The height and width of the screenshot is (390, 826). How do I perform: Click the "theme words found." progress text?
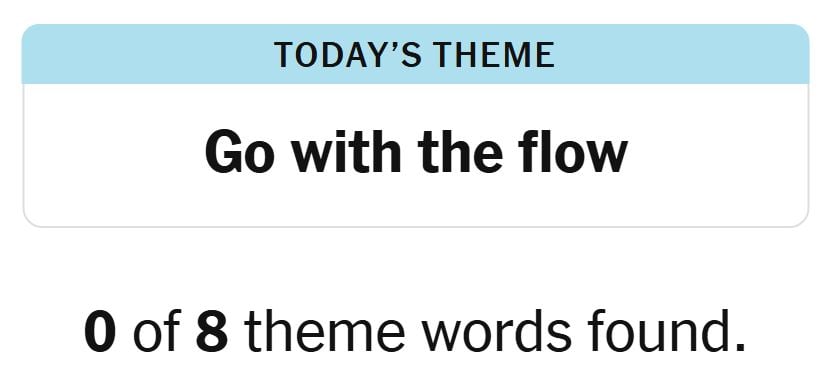pos(495,330)
